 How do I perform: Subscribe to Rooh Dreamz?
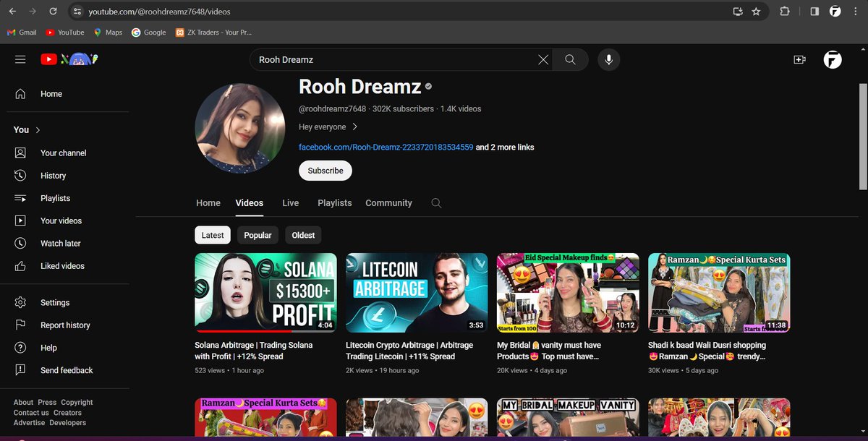(325, 171)
